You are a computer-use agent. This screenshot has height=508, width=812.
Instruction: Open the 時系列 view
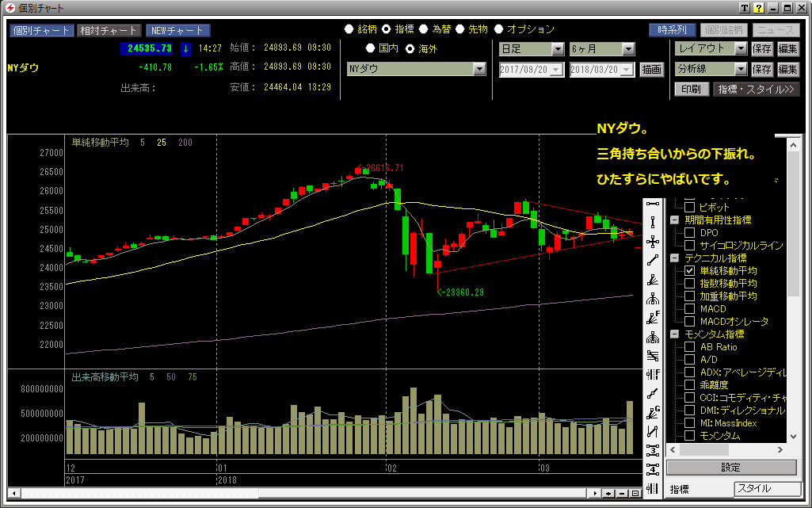point(673,30)
